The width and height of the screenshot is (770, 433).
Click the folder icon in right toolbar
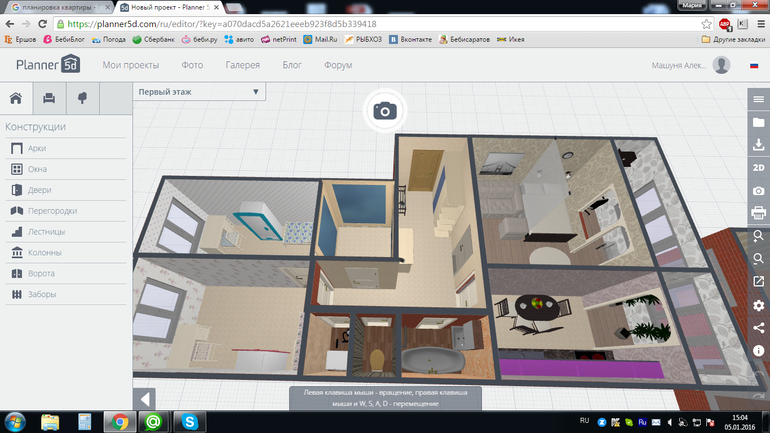(759, 122)
